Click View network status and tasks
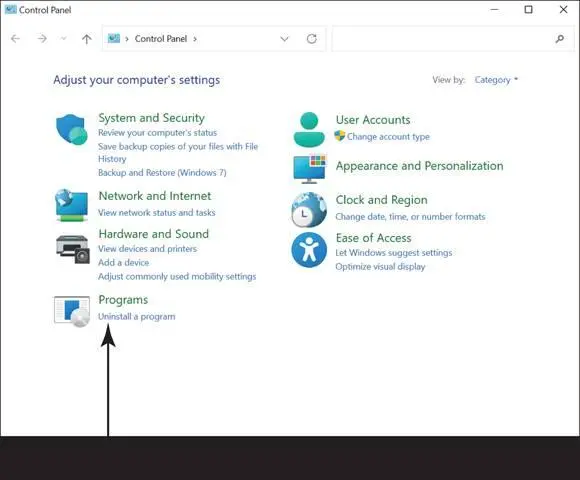This screenshot has width=580, height=480. pyautogui.click(x=156, y=213)
